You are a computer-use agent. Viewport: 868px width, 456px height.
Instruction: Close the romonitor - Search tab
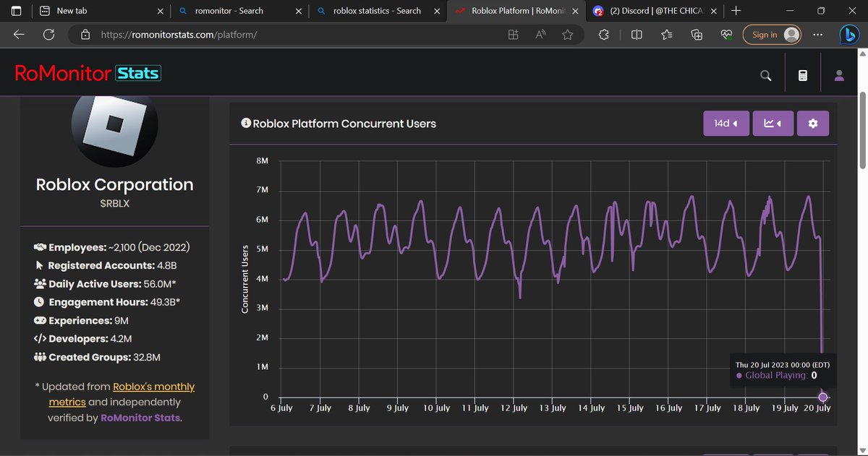(x=297, y=11)
